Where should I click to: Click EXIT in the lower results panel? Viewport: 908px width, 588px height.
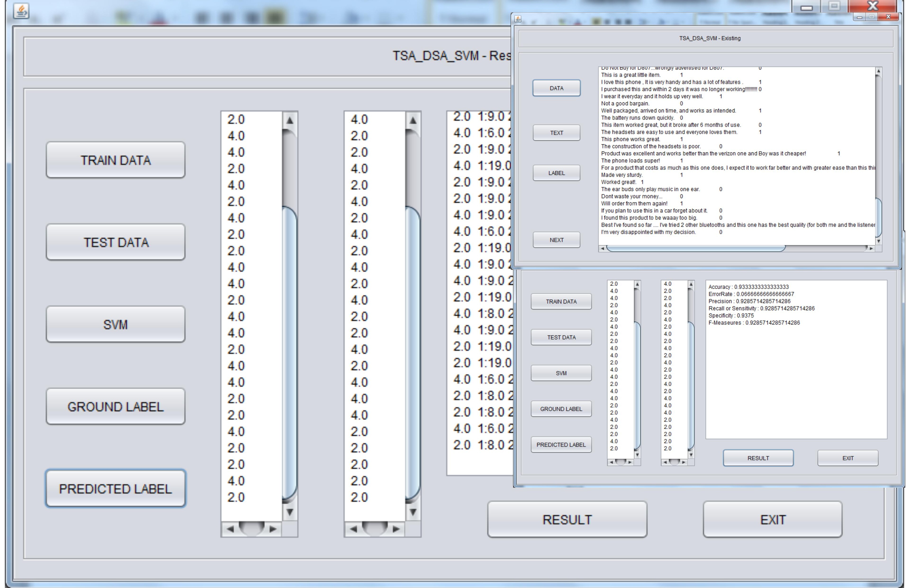click(848, 458)
